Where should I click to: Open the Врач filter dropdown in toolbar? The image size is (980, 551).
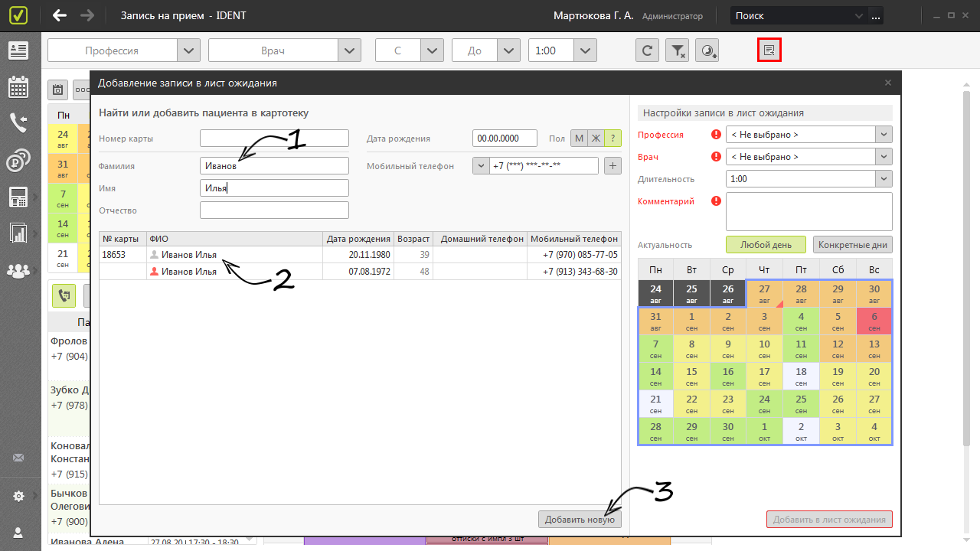tap(349, 51)
